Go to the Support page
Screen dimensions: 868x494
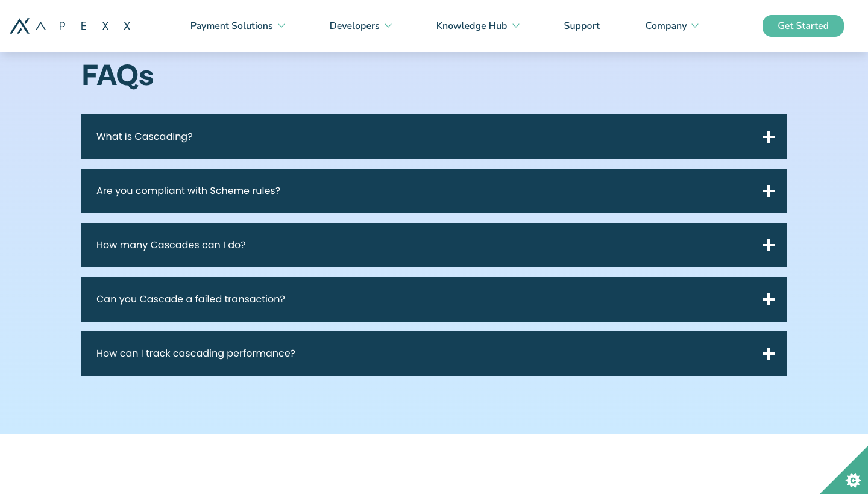[x=582, y=26]
